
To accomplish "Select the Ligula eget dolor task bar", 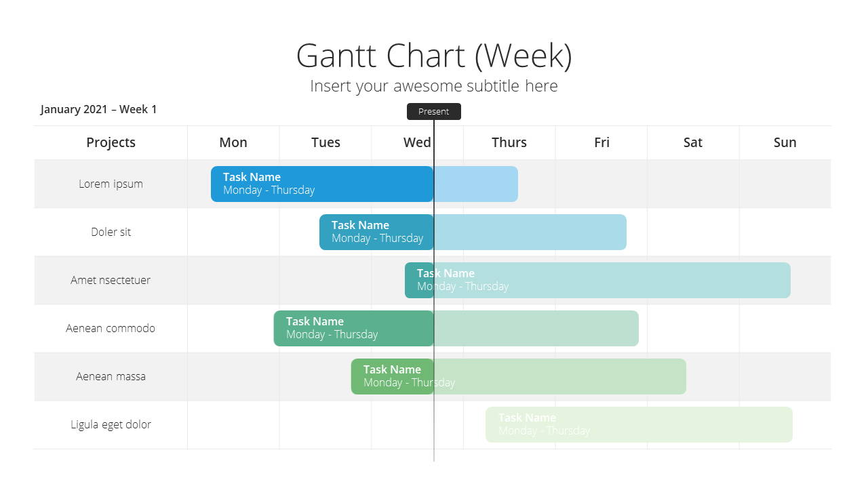I will coord(639,424).
